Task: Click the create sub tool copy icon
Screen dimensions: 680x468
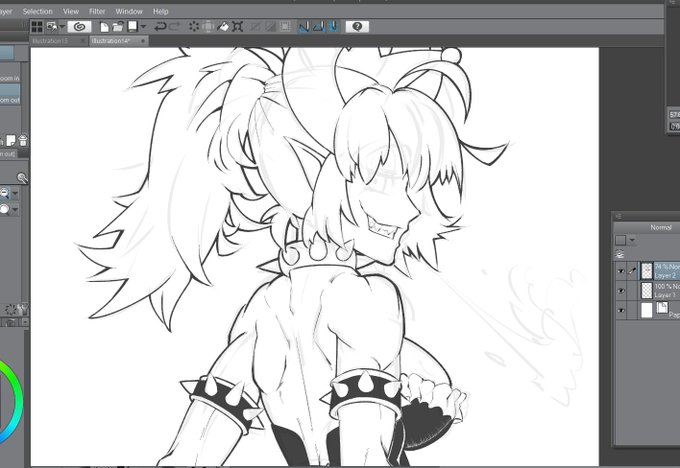Action: tap(11, 140)
